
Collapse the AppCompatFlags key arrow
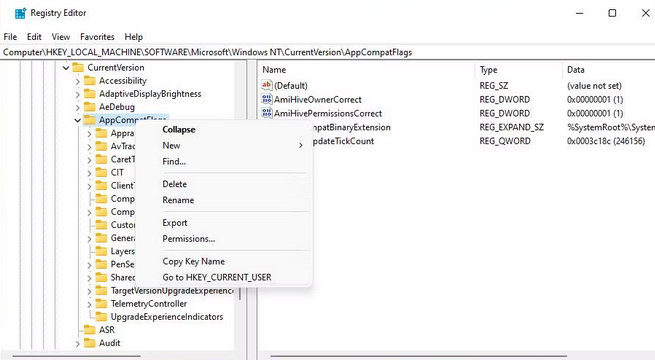(78, 120)
